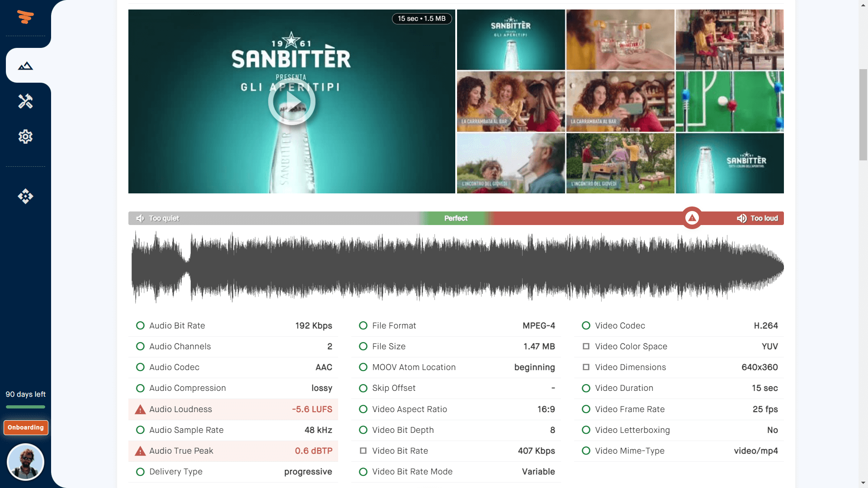
Task: Click the Too loud speaker icon
Action: (742, 218)
